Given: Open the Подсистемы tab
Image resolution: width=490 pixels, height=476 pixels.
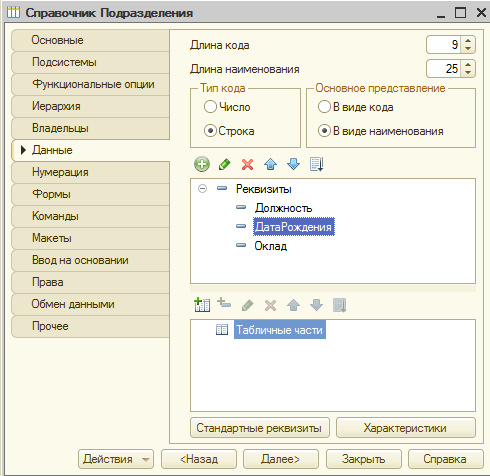Looking at the screenshot, I should coord(90,62).
